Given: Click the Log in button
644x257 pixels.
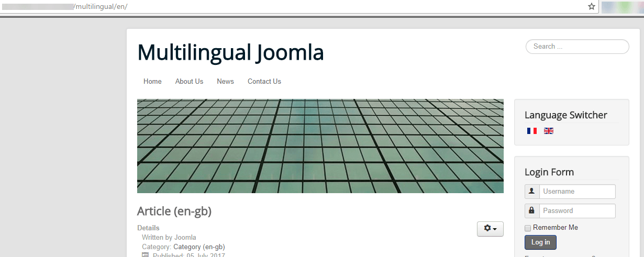Looking at the screenshot, I should coord(540,242).
